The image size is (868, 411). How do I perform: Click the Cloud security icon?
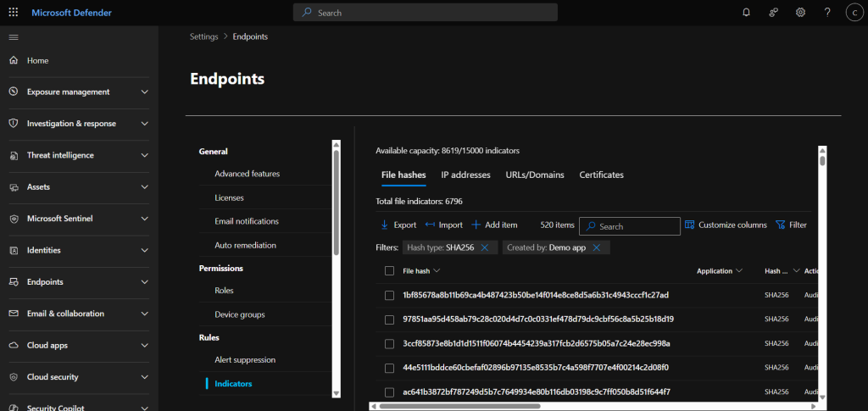coord(14,377)
